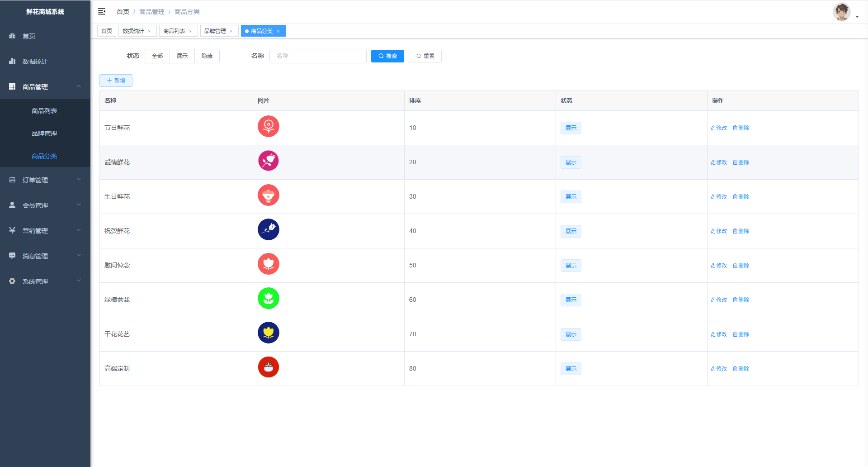Delete the 高端定制 category row
Viewport: 868px width, 467px height.
point(741,369)
